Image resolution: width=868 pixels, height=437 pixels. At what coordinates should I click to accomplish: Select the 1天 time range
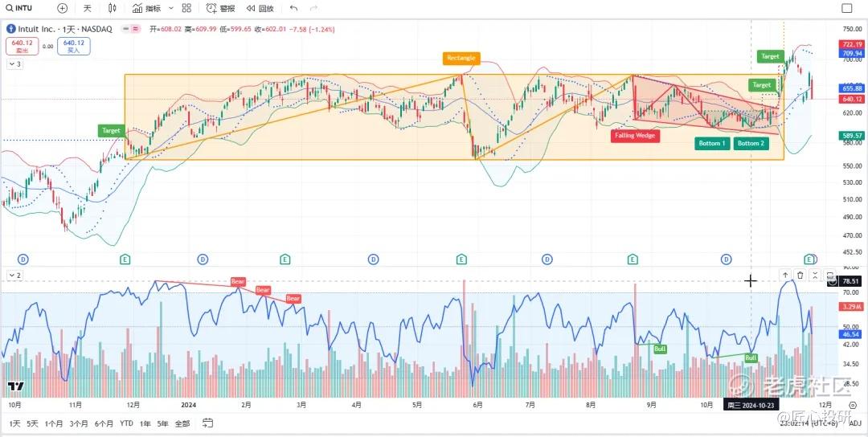pyautogui.click(x=15, y=423)
